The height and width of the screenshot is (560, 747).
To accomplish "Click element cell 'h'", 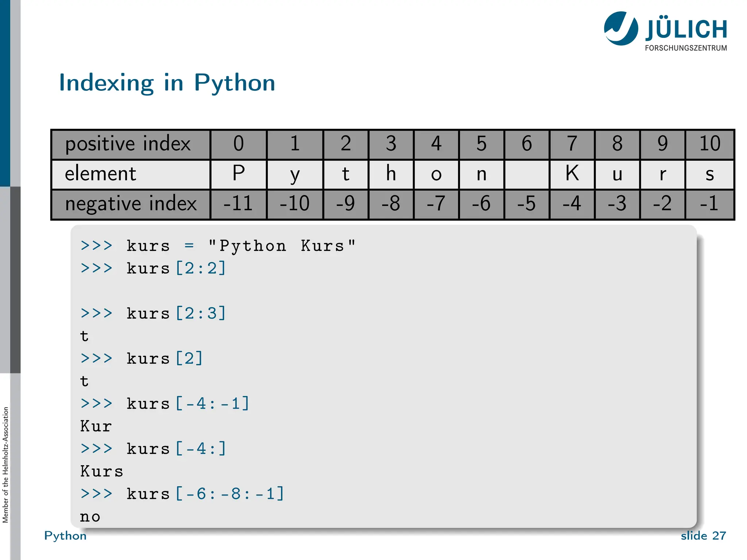I will point(391,174).
